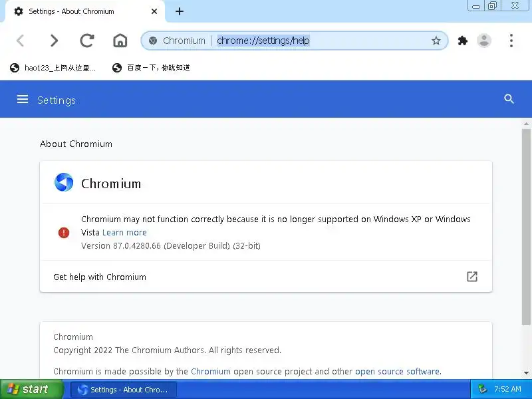The image size is (532, 399).
Task: Click the gear icon on the tab
Action: (x=19, y=11)
